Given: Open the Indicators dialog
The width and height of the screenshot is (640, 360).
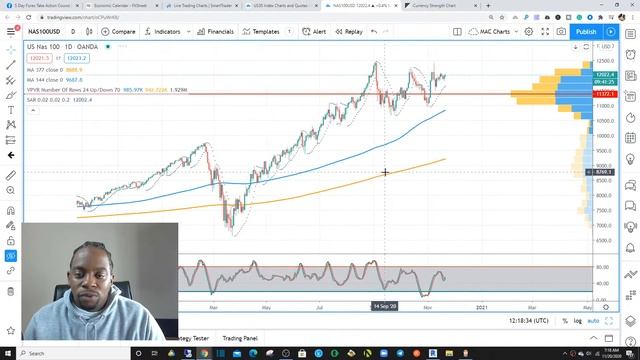Looking at the screenshot, I should pos(162,32).
